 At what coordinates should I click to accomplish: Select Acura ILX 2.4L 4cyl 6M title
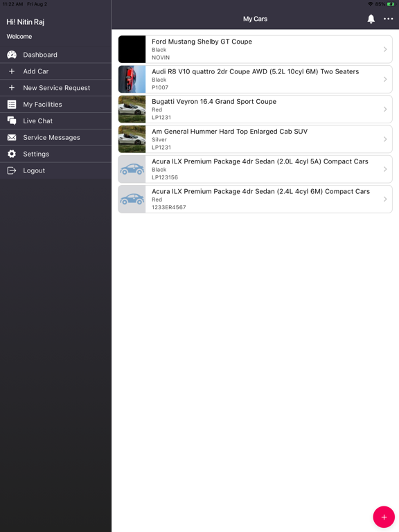click(260, 191)
